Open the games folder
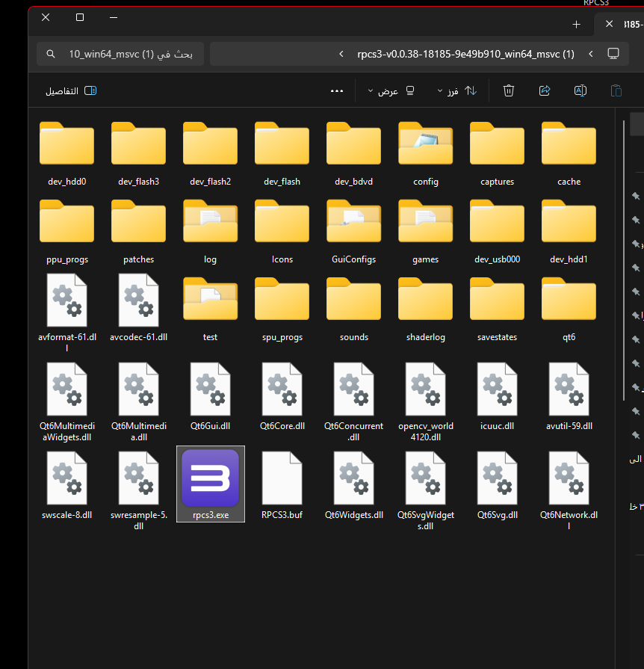The image size is (644, 669). pyautogui.click(x=426, y=232)
